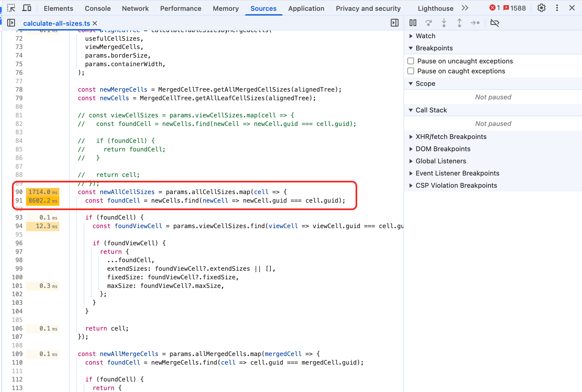This screenshot has width=582, height=392.
Task: Show the file navigator sidebar
Action: [x=11, y=23]
